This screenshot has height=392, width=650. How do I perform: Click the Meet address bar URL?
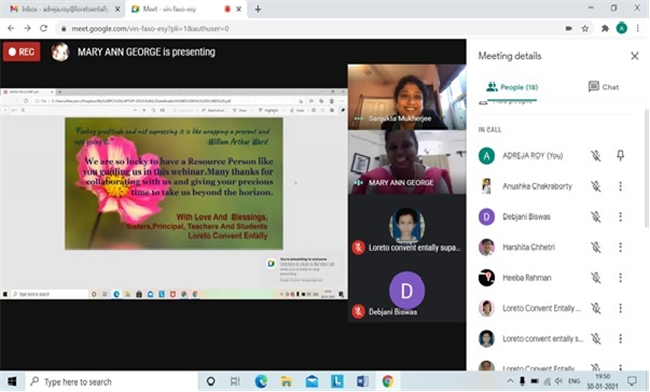(x=150, y=29)
